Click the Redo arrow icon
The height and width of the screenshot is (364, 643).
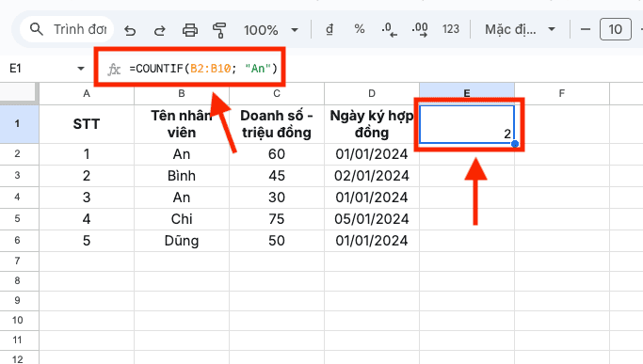159,30
